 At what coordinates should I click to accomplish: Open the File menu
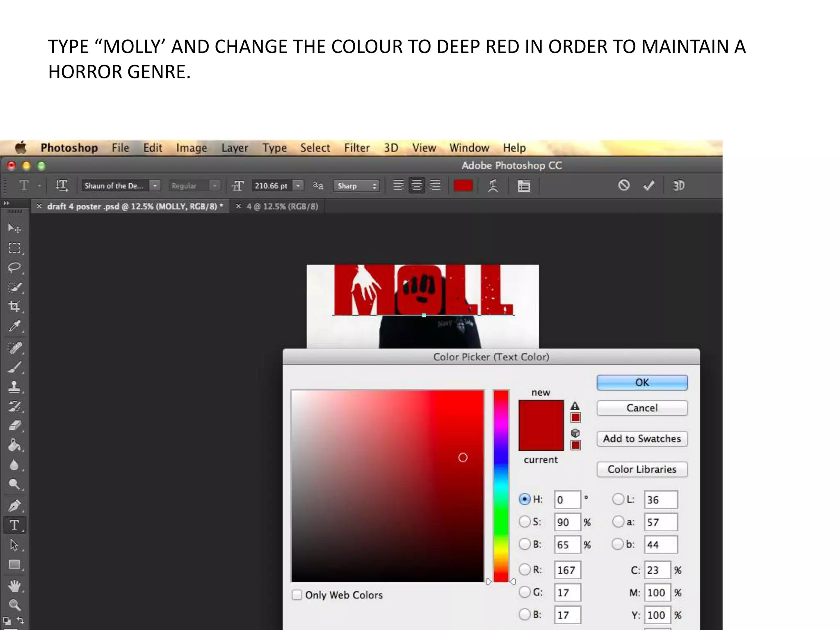click(121, 148)
